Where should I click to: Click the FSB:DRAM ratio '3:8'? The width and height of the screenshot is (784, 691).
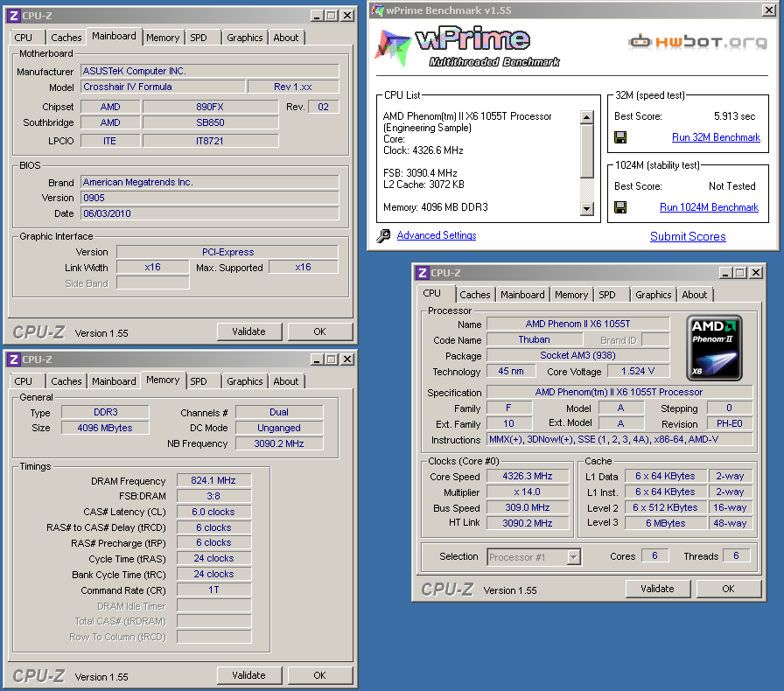[213, 496]
